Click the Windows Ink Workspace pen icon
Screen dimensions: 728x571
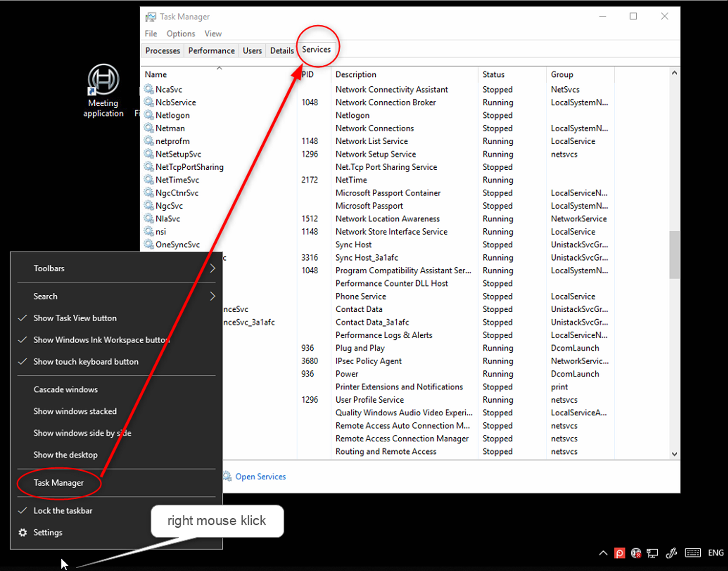[671, 553]
